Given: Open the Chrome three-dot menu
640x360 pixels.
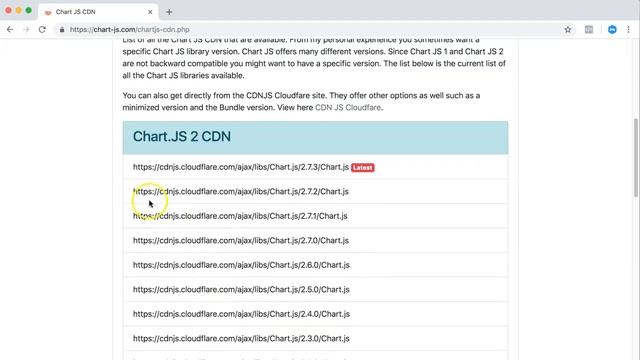Looking at the screenshot, I should coord(628,29).
